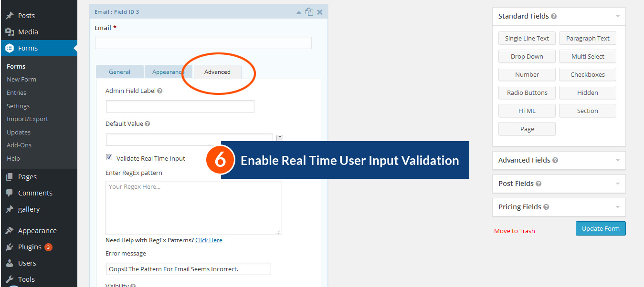The height and width of the screenshot is (287, 644).
Task: Add a Hidden field
Action: [x=588, y=93]
